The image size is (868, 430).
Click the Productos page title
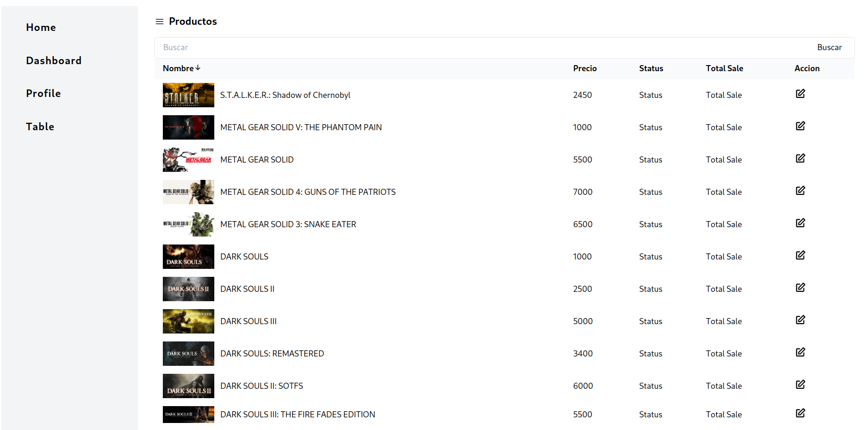(193, 22)
